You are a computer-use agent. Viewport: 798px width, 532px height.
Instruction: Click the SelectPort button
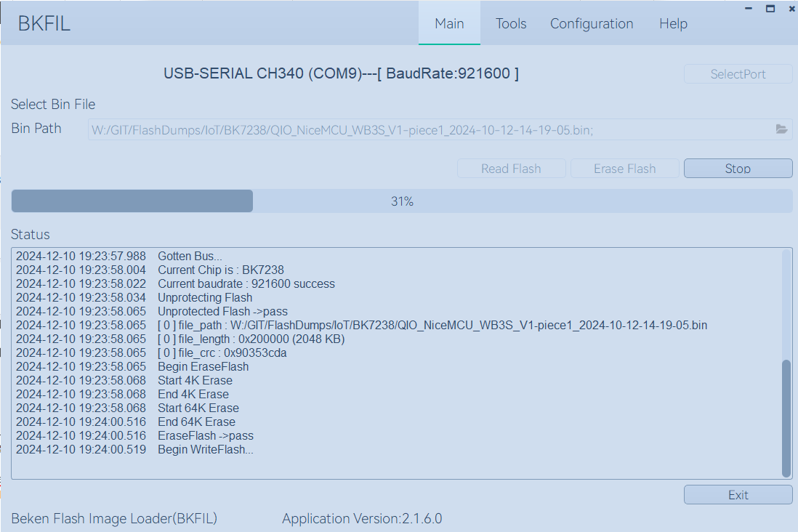[x=738, y=74]
